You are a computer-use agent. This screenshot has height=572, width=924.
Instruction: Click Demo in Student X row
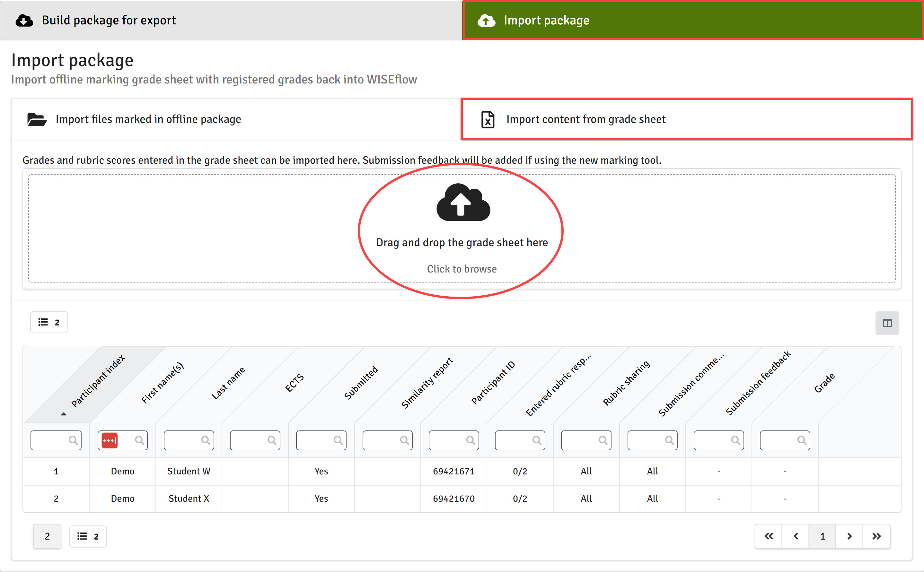pyautogui.click(x=123, y=498)
